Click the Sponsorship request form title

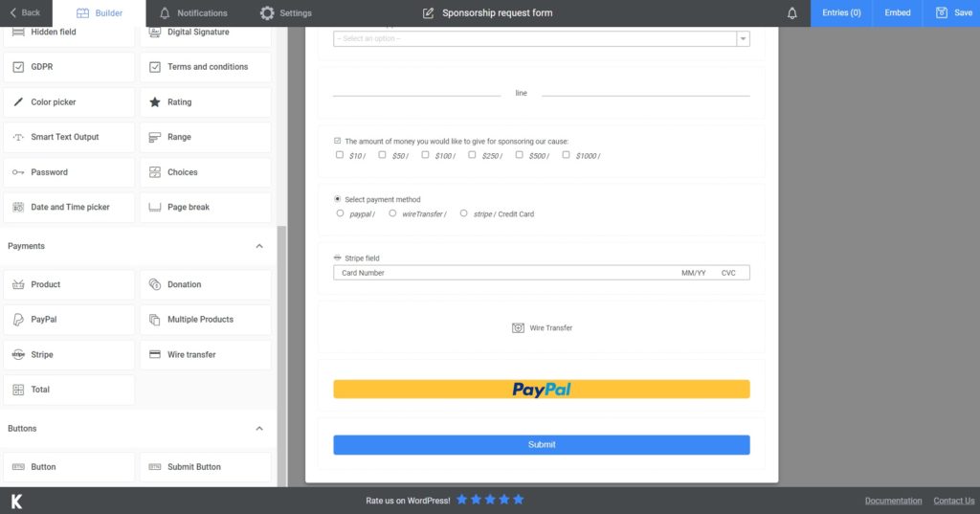[x=498, y=13]
